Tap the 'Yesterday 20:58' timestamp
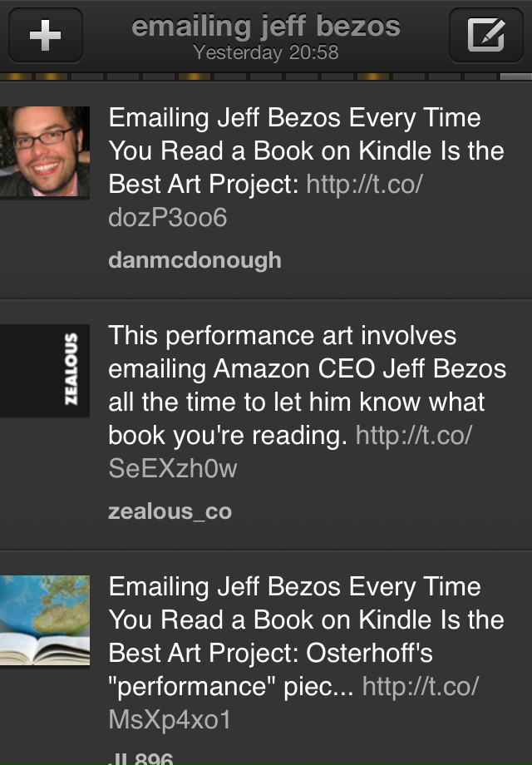Image resolution: width=532 pixels, height=765 pixels. coord(265,53)
